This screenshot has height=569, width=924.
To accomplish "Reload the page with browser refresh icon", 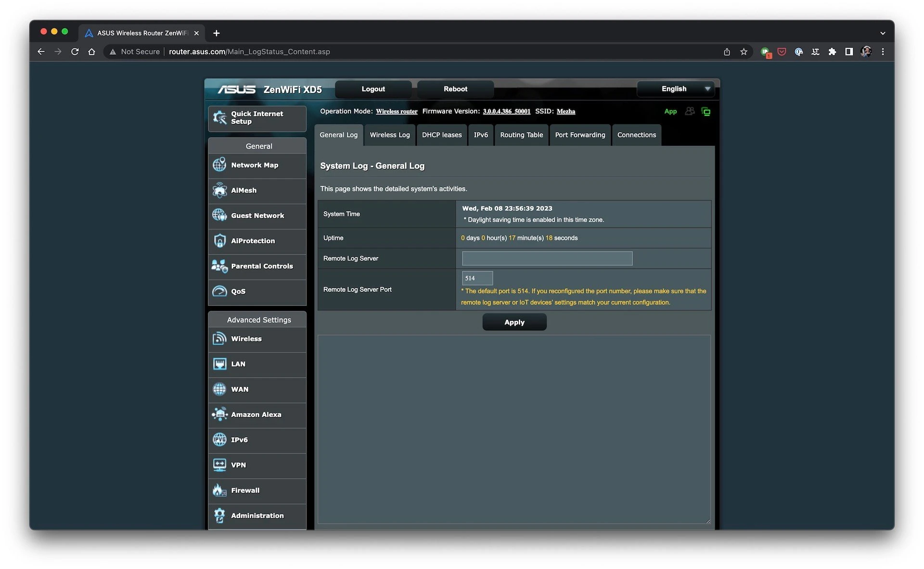I will click(x=75, y=51).
